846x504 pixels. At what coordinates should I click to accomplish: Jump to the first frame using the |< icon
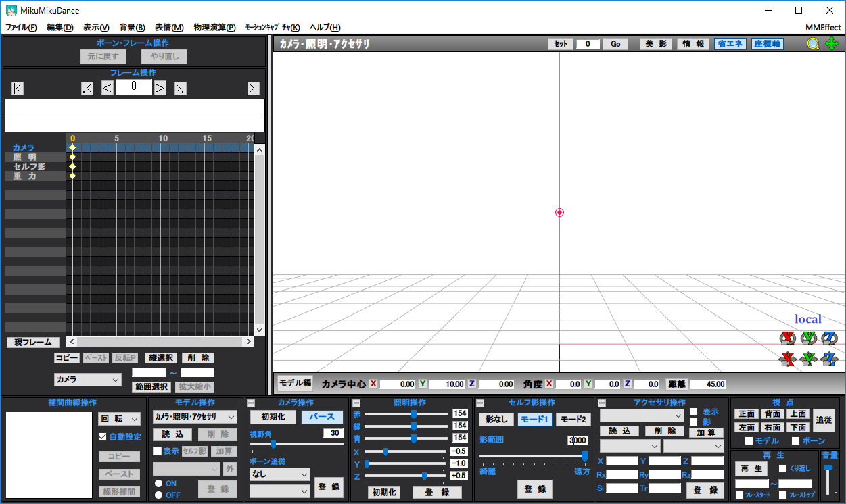coord(16,88)
